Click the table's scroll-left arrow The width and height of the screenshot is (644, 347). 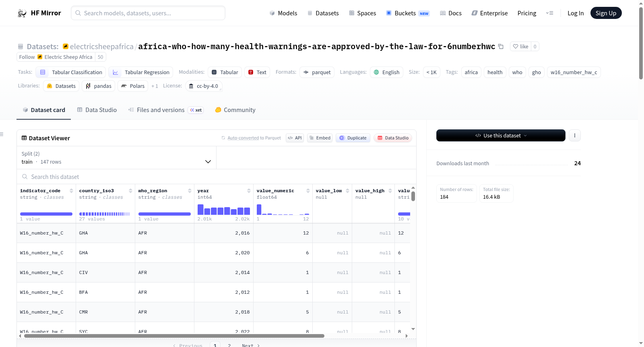tap(20, 336)
